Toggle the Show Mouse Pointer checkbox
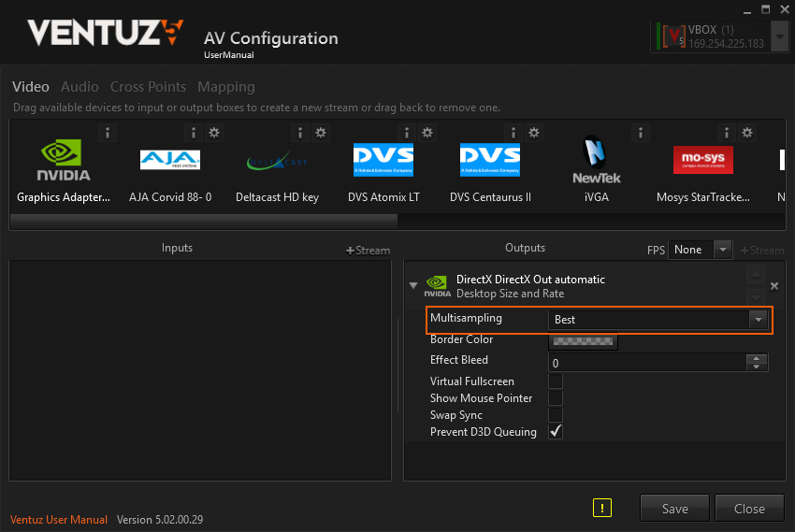Viewport: 795px width, 532px height. [556, 398]
